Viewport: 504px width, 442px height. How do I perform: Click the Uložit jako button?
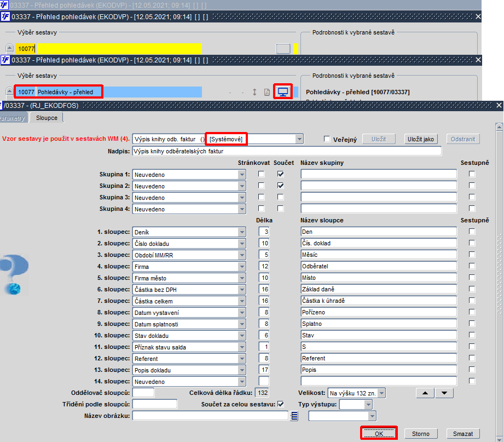420,139
